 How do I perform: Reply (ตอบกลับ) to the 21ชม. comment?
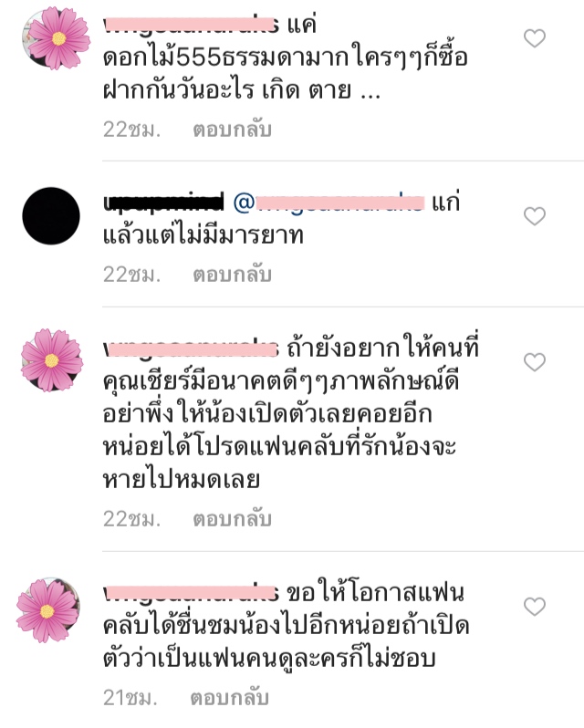pos(229,698)
